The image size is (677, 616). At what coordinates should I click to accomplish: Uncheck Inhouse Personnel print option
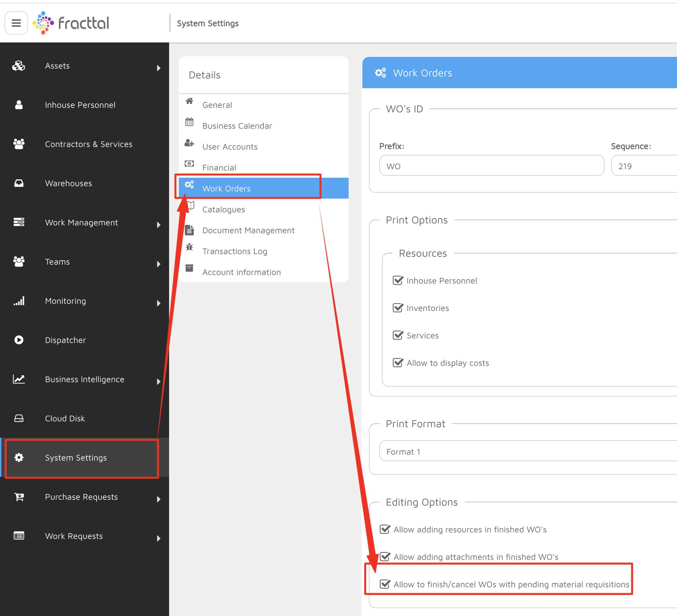[398, 280]
